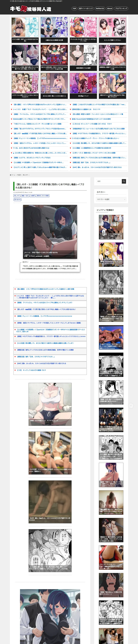Click the clock icon beside the post date
This screenshot has height=644, width=138.
[14, 192]
